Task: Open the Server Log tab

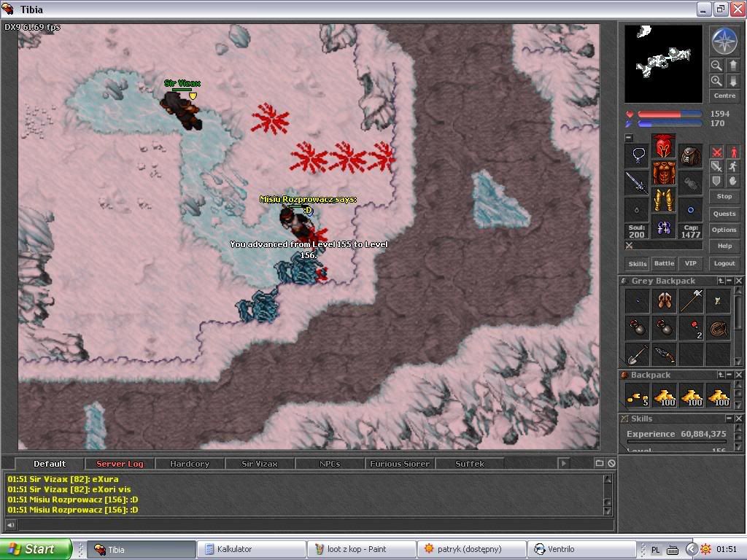Action: pyautogui.click(x=120, y=464)
